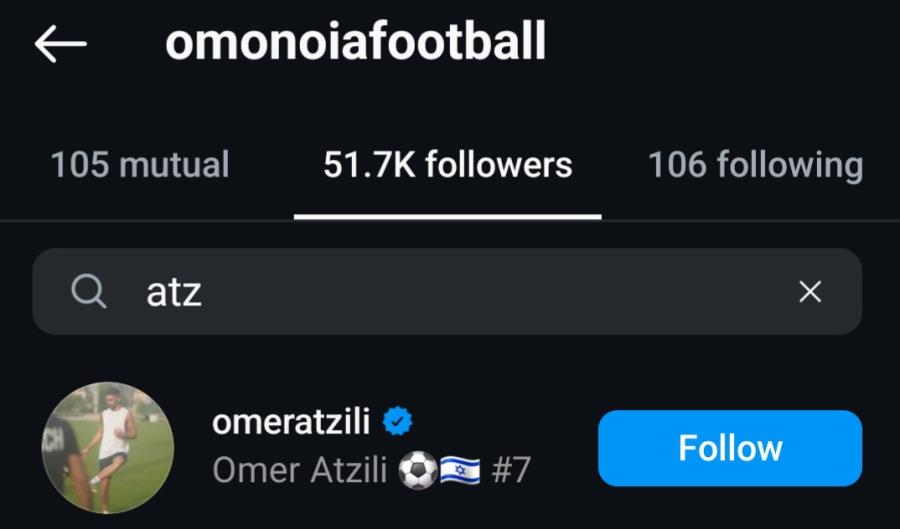This screenshot has width=900, height=529.
Task: Tap the blue verified badge on omeratzili
Action: [398, 422]
